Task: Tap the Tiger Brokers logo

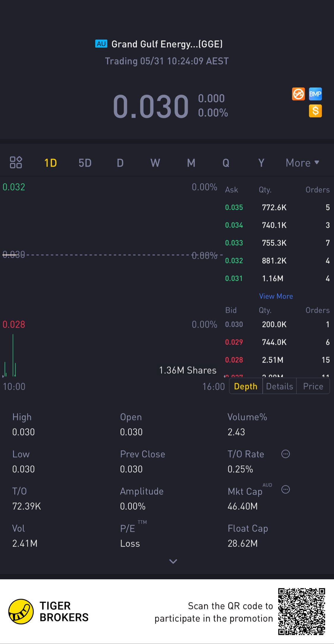Action: click(x=21, y=611)
